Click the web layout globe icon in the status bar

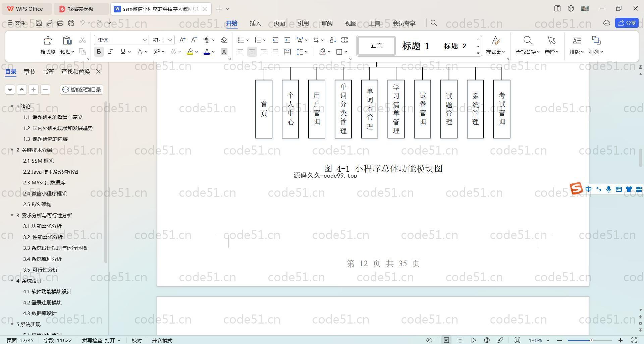(487, 340)
